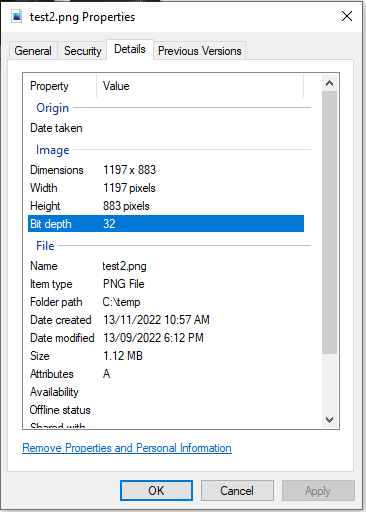Screen dimensions: 366x512
Task: Switch to the General tab
Action: pyautogui.click(x=33, y=51)
